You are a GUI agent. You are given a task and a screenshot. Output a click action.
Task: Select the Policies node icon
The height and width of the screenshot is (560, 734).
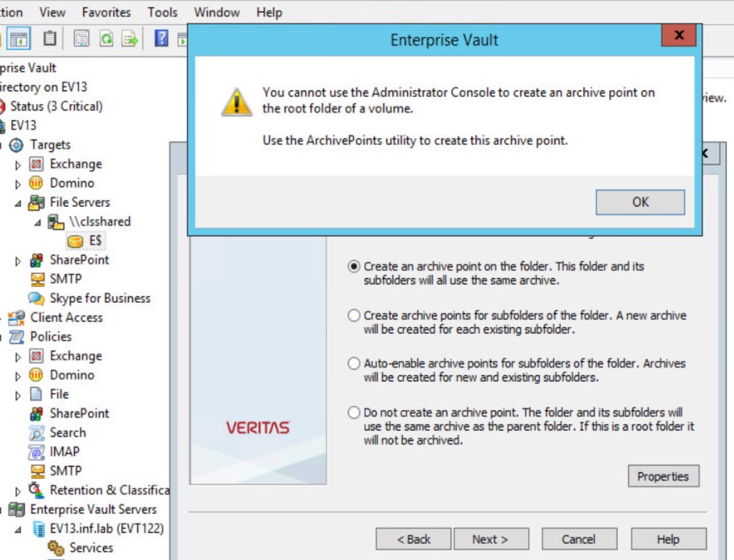click(x=16, y=337)
